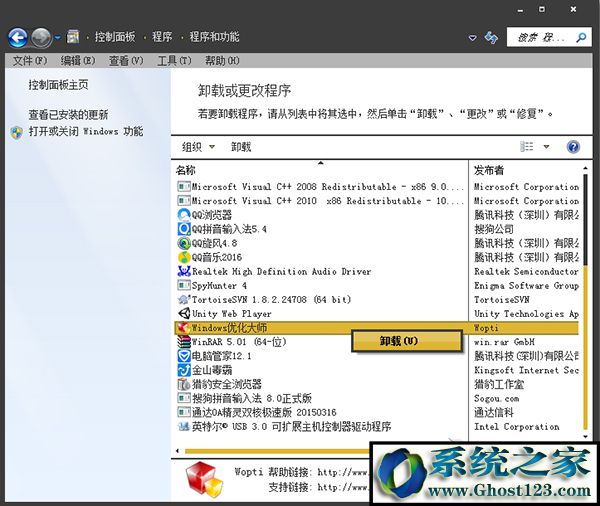Go to 控制面板 in the address path

tap(115, 37)
